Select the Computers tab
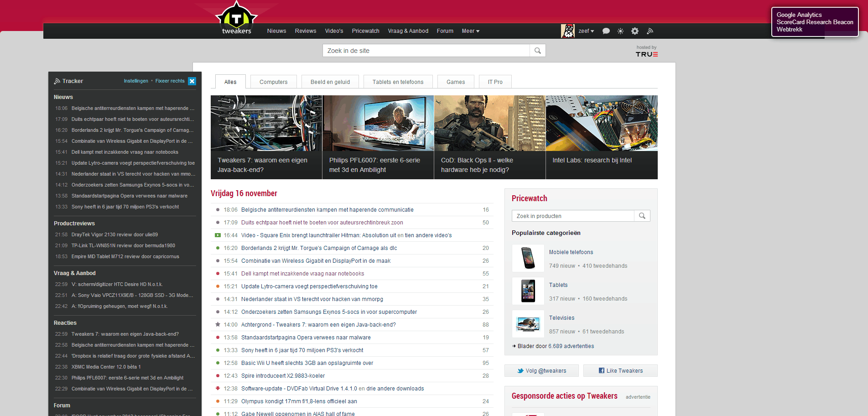The image size is (868, 416). (274, 82)
